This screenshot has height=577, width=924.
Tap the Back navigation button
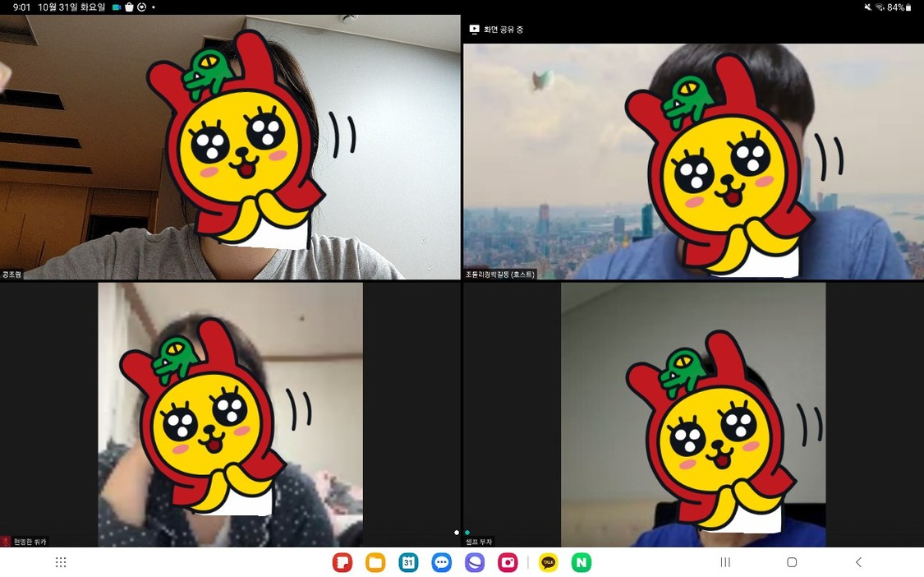point(858,562)
